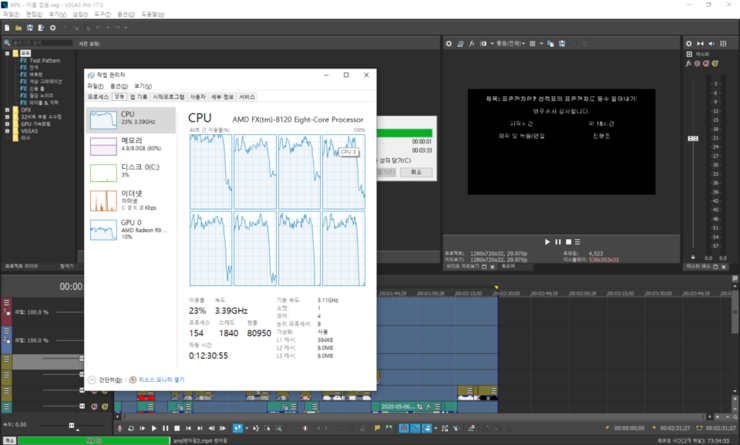
Task: Click the fewer details button in Task Manager
Action: 105,380
